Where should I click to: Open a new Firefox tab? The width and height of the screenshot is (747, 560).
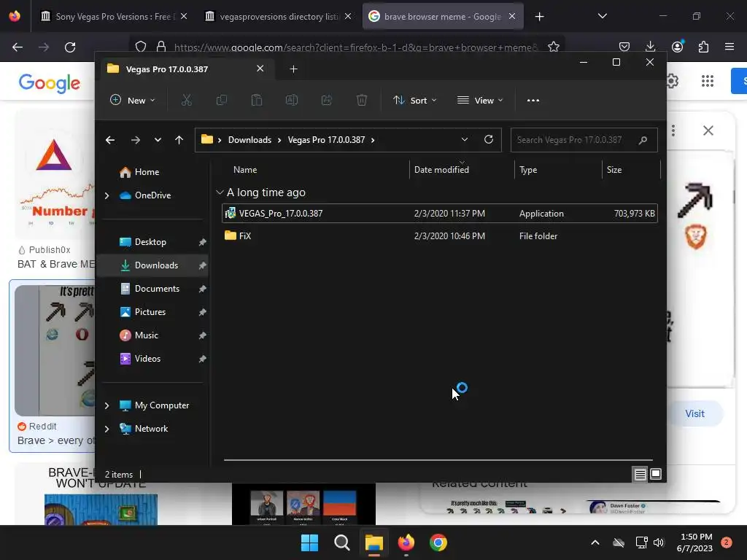(539, 17)
